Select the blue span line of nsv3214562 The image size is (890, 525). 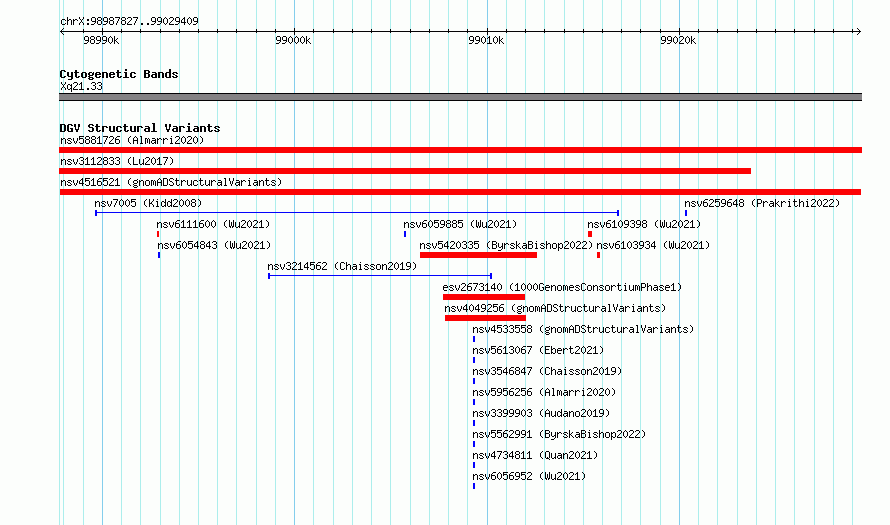coord(380,276)
